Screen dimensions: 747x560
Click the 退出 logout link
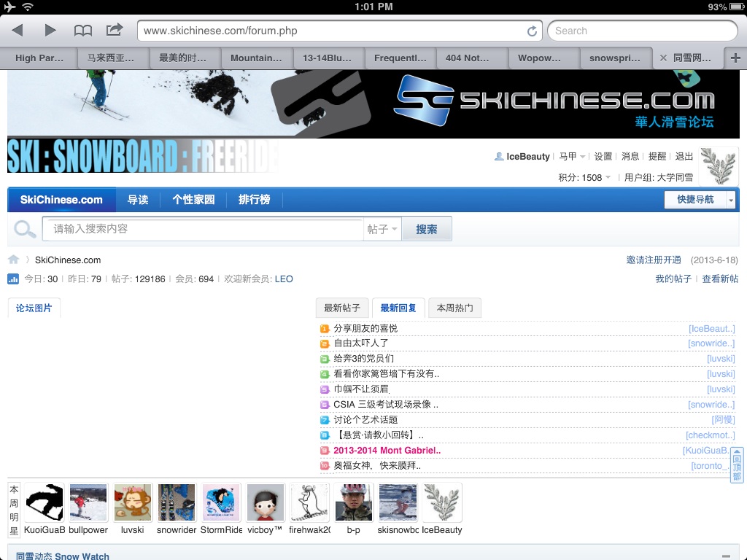(x=684, y=156)
